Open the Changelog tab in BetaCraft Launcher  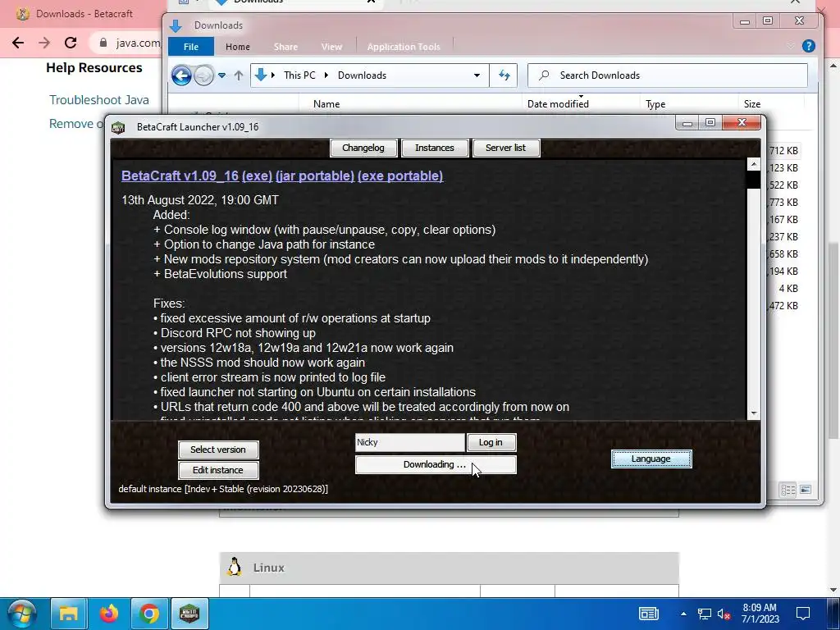pos(363,148)
